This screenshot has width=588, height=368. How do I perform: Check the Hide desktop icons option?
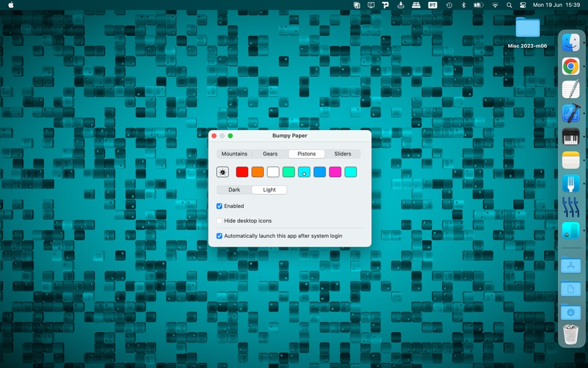click(219, 221)
